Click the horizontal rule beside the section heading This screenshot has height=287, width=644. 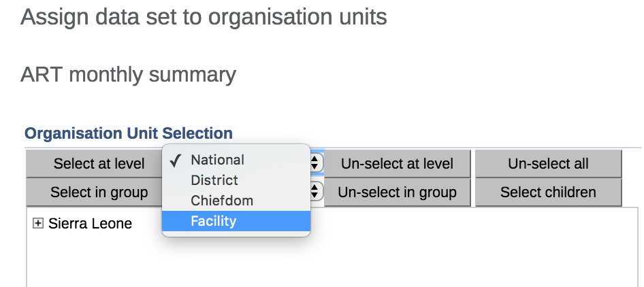point(477,147)
